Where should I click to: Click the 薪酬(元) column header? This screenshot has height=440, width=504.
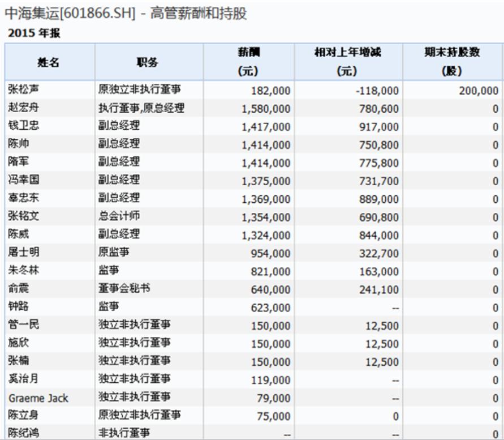pos(248,62)
